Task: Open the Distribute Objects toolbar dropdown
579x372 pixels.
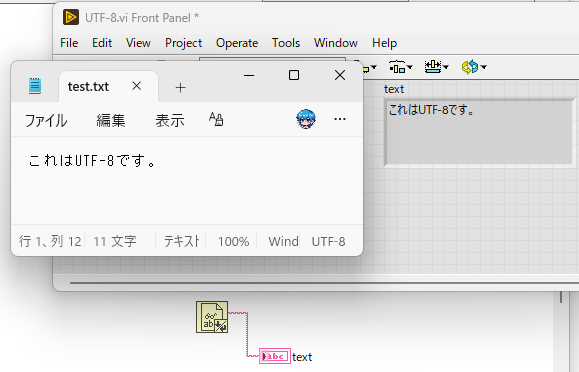Action: [401, 67]
